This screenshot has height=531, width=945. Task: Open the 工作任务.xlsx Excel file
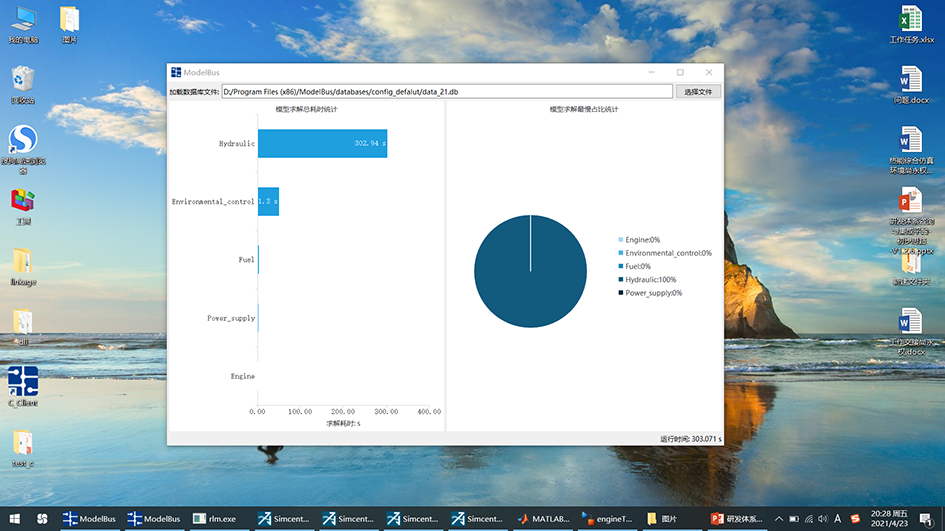point(911,20)
